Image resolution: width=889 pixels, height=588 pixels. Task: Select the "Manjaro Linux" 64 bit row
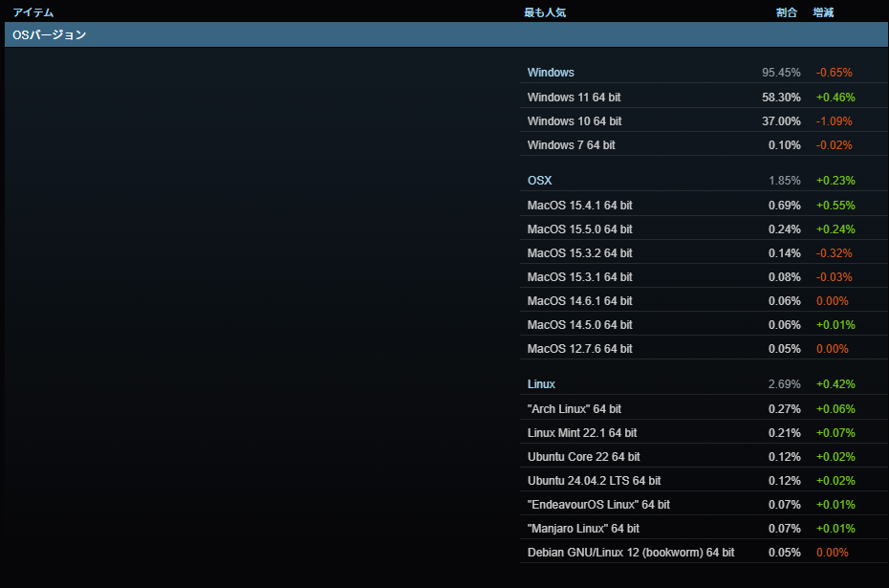(704, 528)
